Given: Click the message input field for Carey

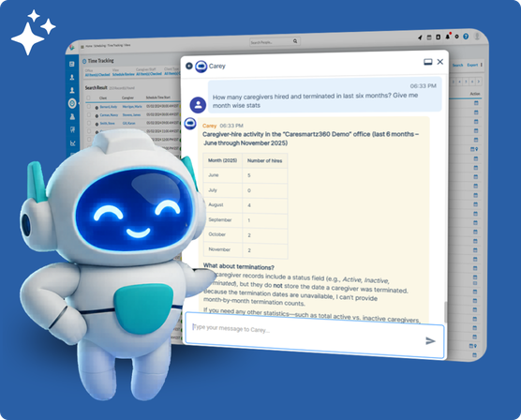Looking at the screenshot, I should point(314,336).
